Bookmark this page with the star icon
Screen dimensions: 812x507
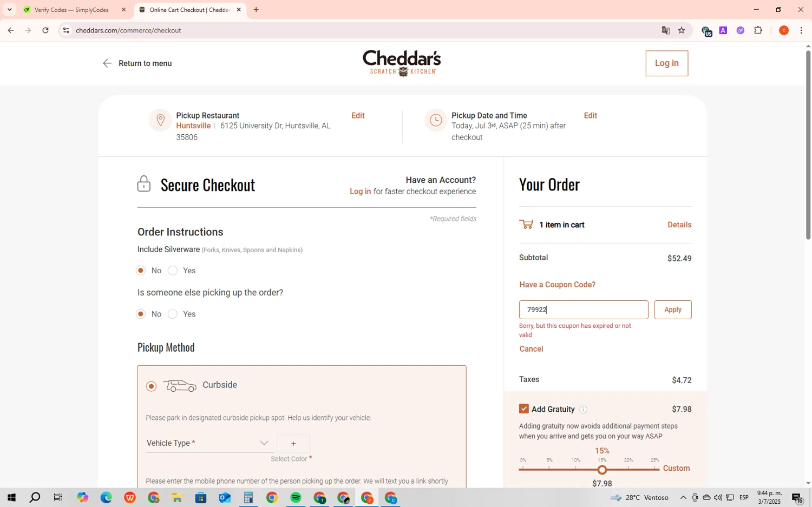click(x=682, y=30)
